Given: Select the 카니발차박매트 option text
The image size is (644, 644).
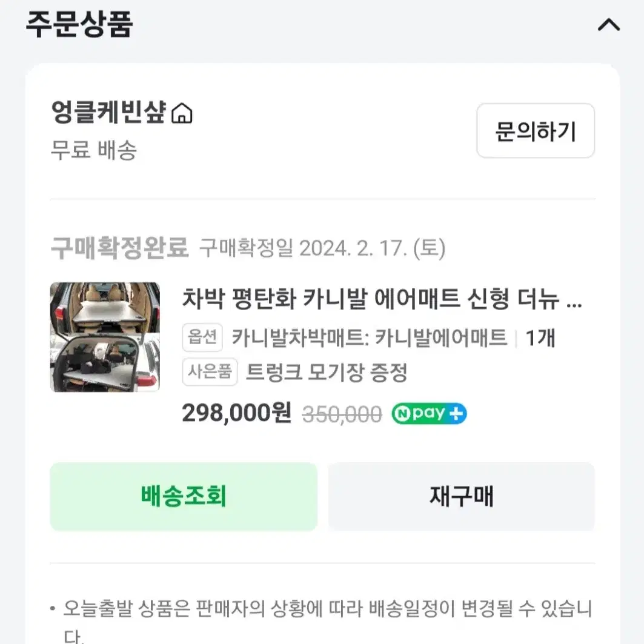Looking at the screenshot, I should [370, 337].
